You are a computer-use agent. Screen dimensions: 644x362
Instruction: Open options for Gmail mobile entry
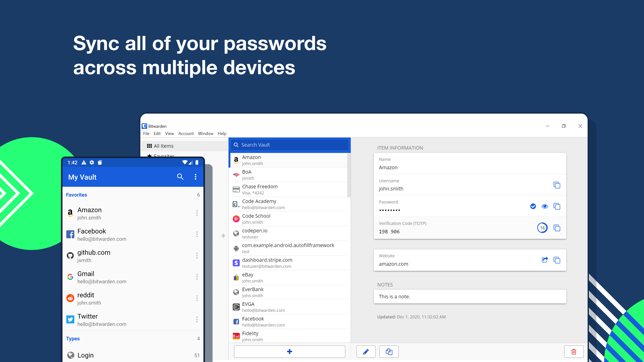(197, 277)
